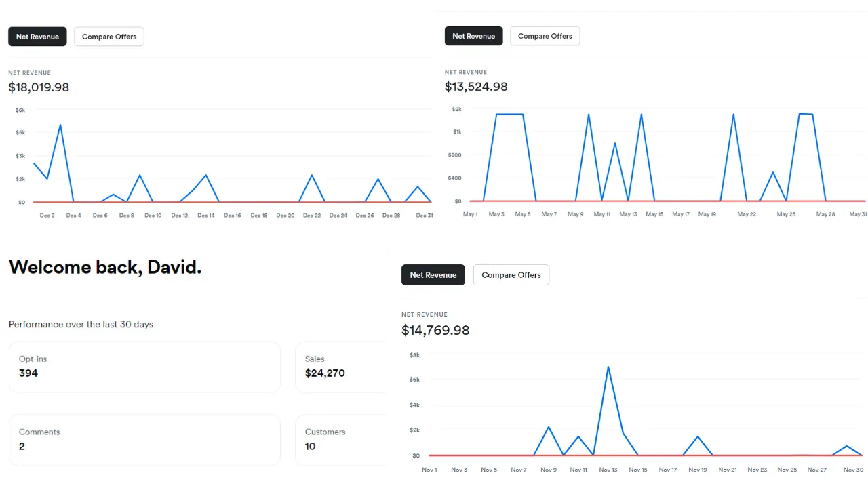
Task: Click Net Revenue tab above the $18,019.98 total
Action: pos(37,37)
